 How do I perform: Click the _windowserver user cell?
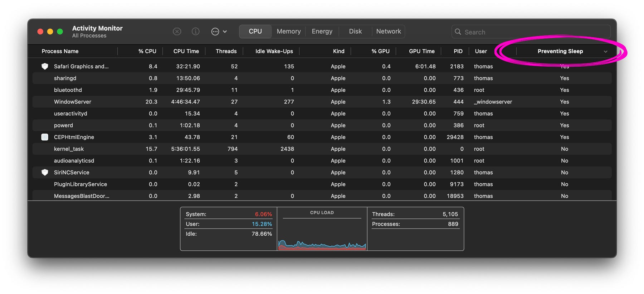493,102
